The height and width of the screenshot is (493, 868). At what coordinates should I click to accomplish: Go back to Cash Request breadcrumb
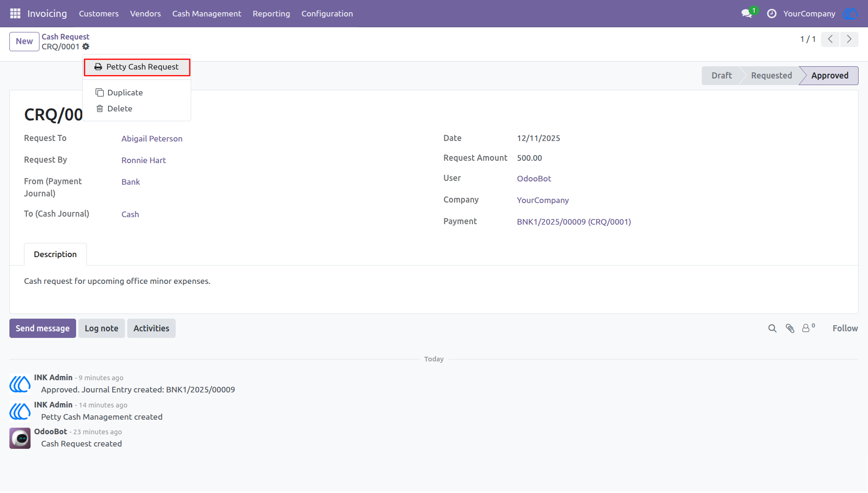[x=65, y=37]
